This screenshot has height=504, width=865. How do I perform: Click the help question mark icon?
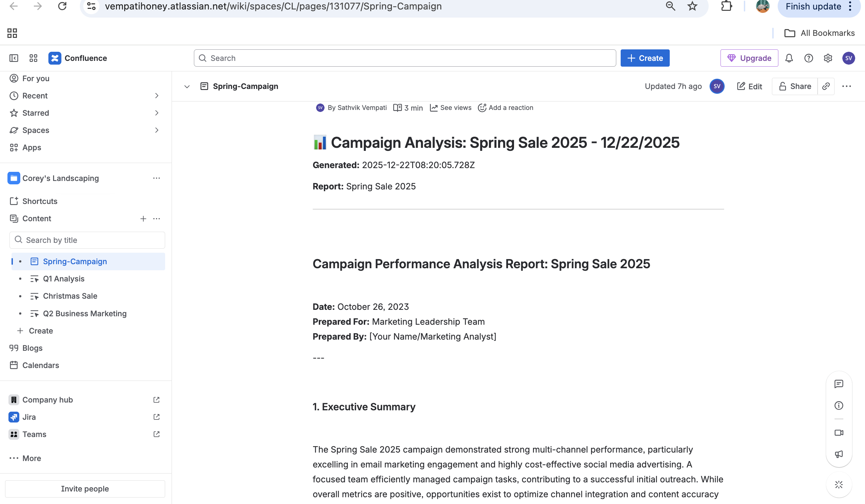pos(808,58)
